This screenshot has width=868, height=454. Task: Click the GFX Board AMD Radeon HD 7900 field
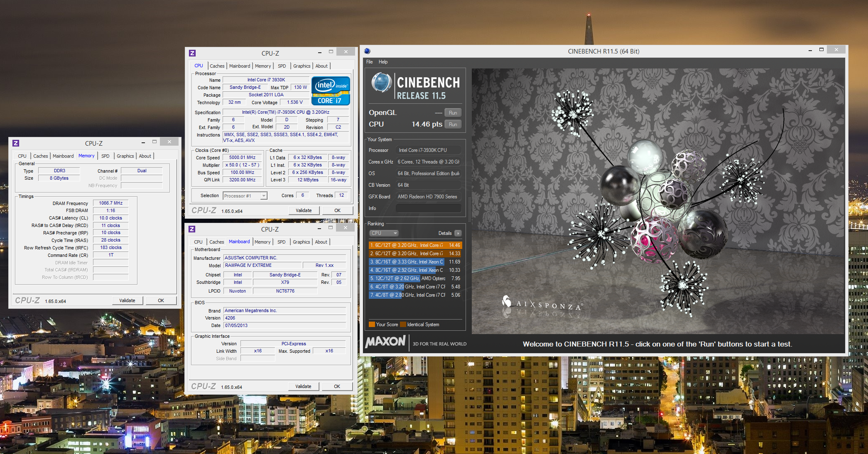(x=428, y=197)
